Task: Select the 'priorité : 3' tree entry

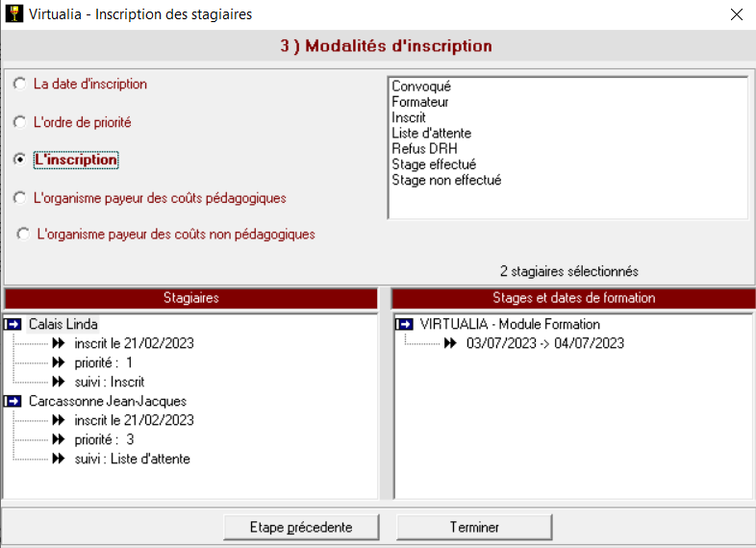Action: (x=104, y=439)
